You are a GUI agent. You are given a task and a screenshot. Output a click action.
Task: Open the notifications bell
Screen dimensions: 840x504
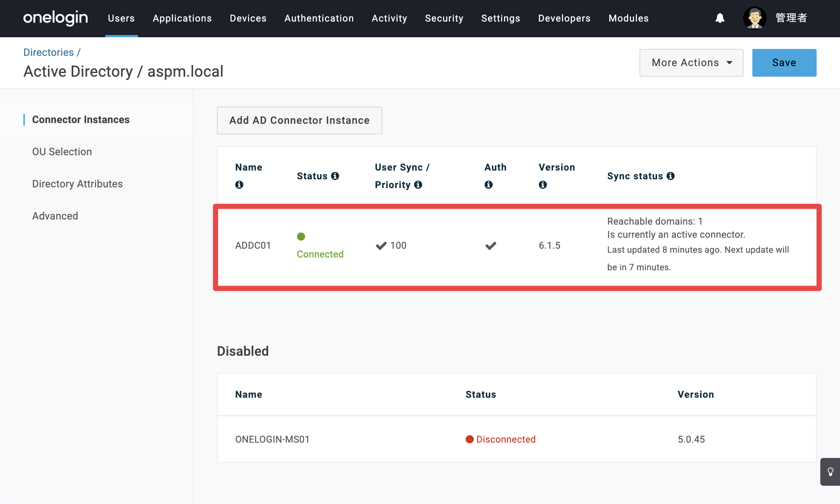point(720,18)
